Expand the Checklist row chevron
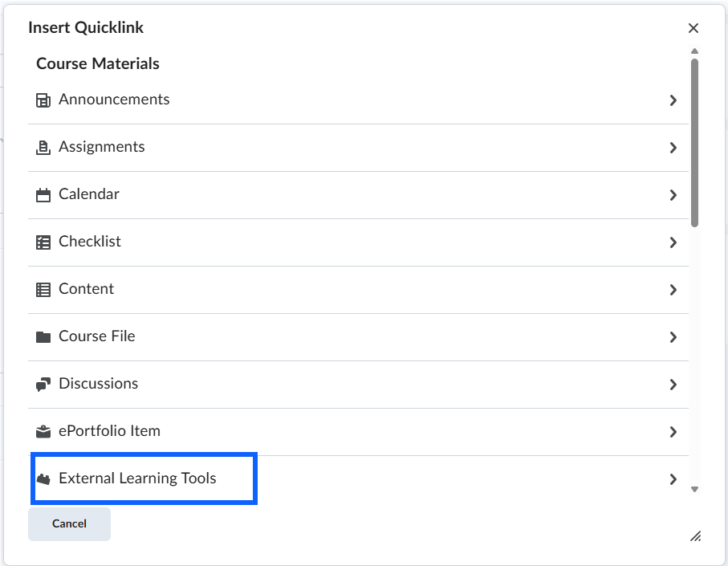 (x=673, y=242)
